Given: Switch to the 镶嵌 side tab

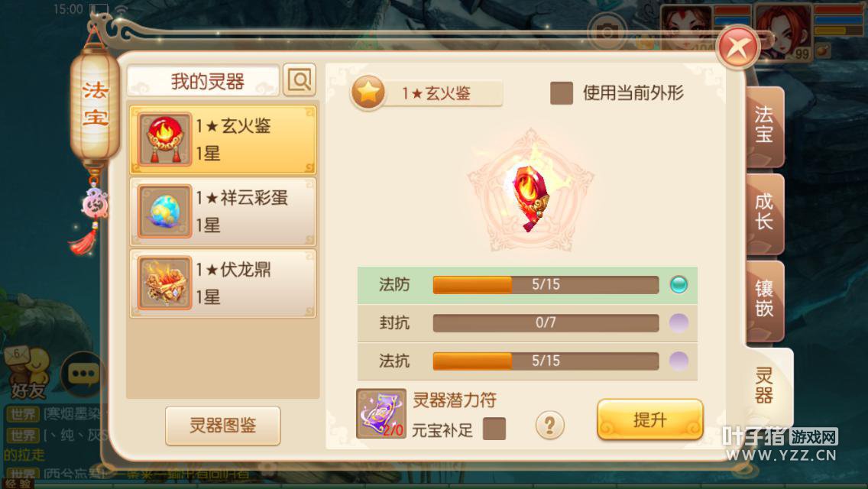Looking at the screenshot, I should tap(765, 300).
